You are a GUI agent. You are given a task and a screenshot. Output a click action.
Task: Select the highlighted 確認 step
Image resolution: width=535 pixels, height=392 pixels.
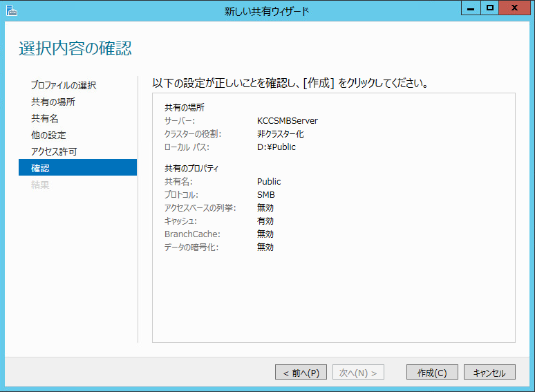pyautogui.click(x=77, y=167)
